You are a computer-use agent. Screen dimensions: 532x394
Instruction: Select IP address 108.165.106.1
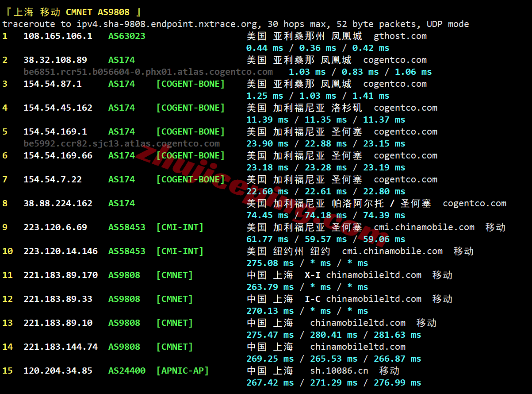coord(58,36)
